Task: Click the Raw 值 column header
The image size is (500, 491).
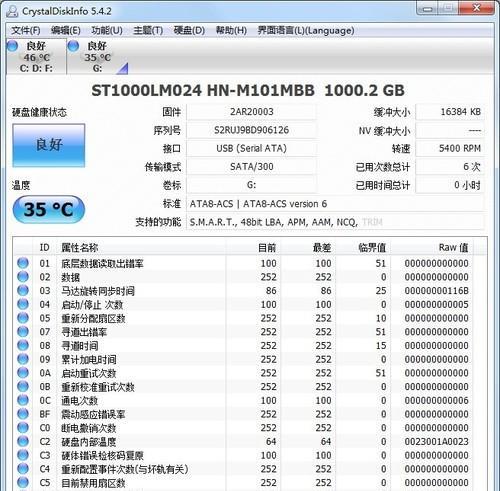Action: (x=432, y=247)
